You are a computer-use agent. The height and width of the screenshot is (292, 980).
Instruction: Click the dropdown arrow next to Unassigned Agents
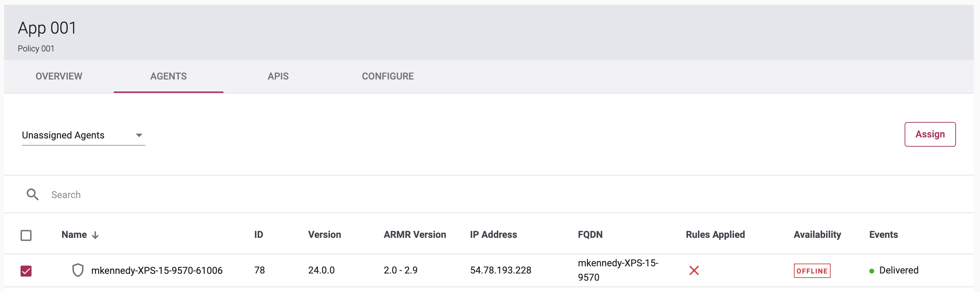139,135
